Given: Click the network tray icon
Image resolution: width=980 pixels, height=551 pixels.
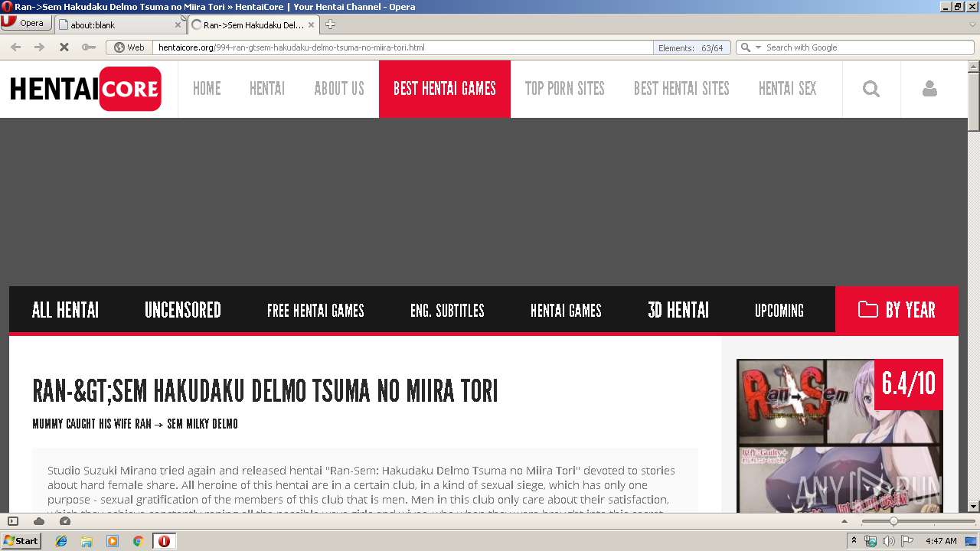Looking at the screenshot, I should click(x=871, y=541).
